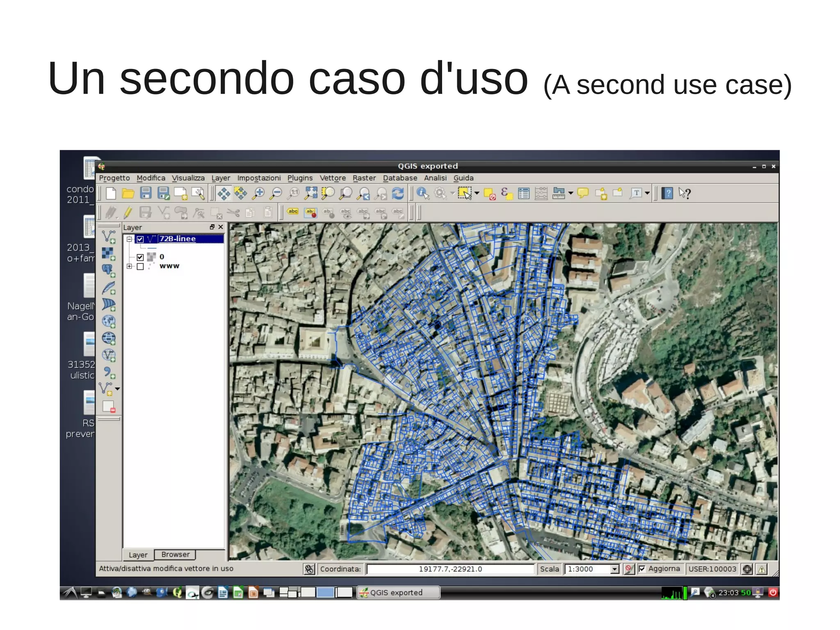Expand the www layer group
Image resolution: width=840 pixels, height=630 pixels.
point(129,266)
